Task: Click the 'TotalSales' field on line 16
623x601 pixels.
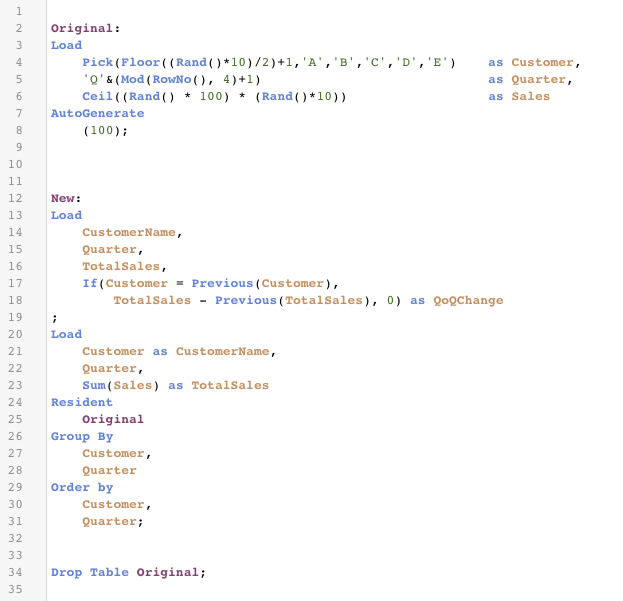Action: coord(121,266)
